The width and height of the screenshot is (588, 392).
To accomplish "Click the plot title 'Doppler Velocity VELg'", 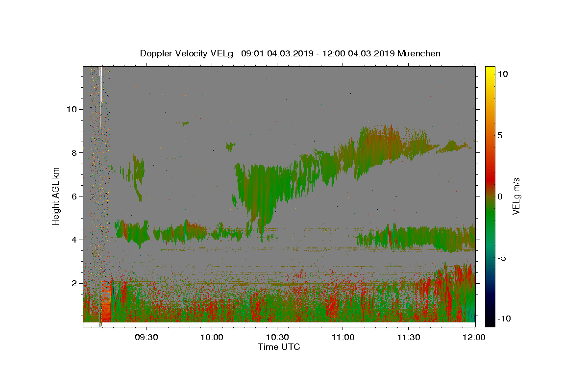I will tap(188, 53).
